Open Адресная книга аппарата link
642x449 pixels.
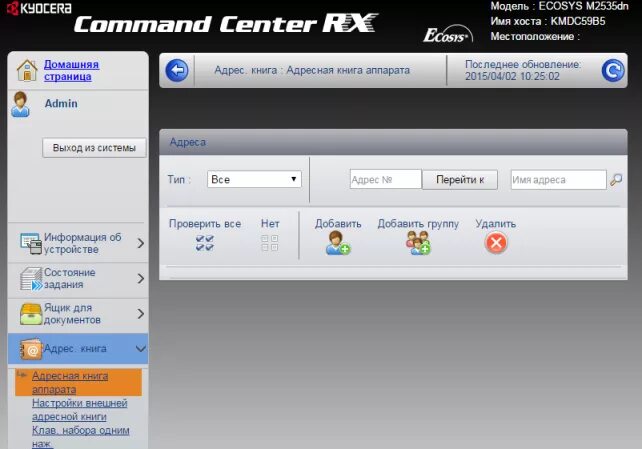(70, 382)
